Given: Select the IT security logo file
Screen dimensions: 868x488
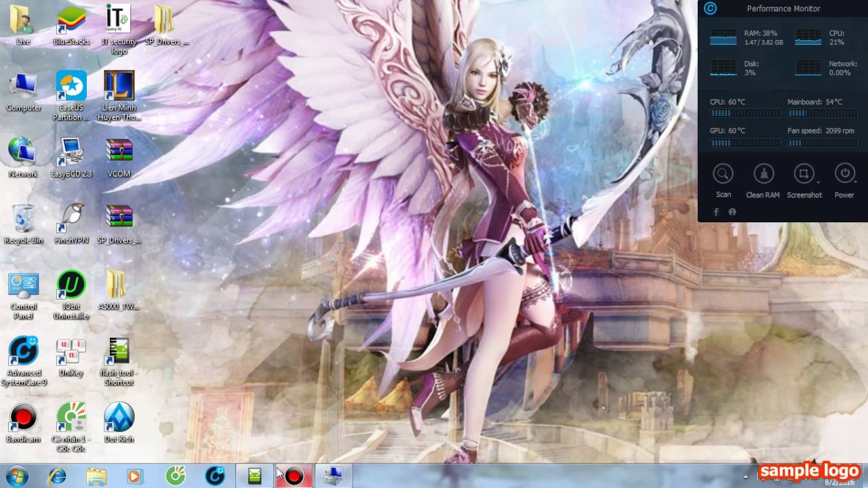Looking at the screenshot, I should 119,28.
